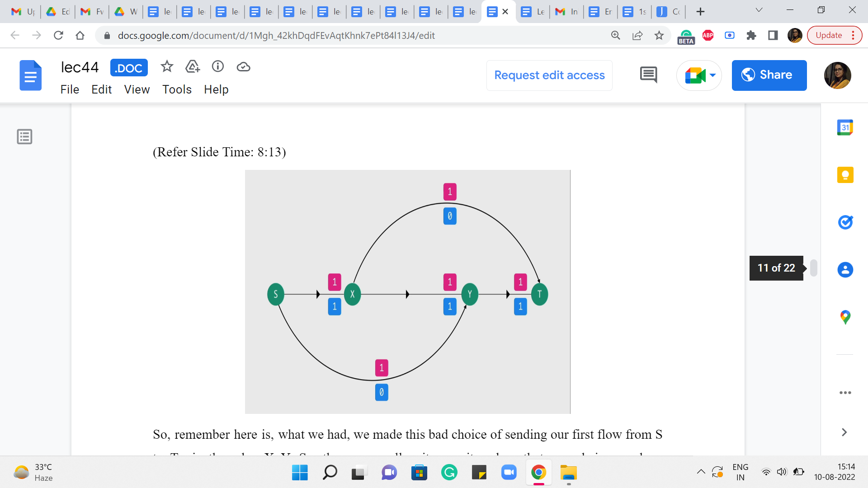The image size is (868, 488).
Task: Click the browser address bar URL
Action: click(x=276, y=36)
